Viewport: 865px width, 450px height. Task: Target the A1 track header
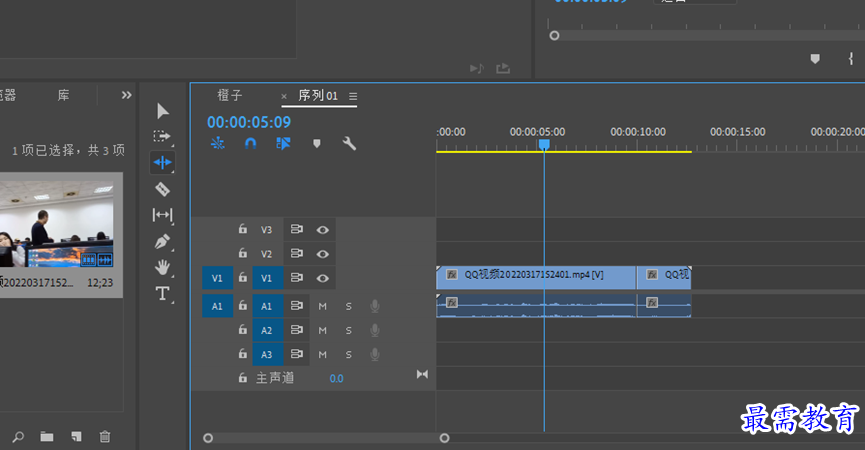point(268,306)
